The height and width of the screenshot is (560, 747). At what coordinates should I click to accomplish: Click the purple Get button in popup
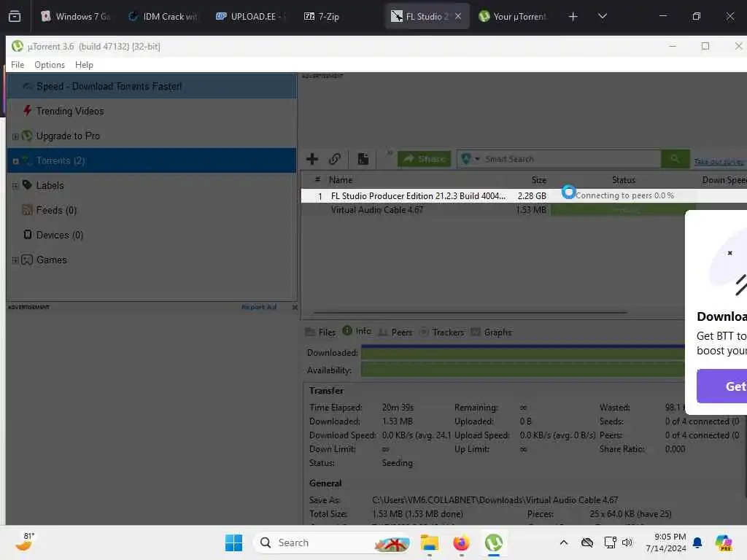click(x=722, y=386)
